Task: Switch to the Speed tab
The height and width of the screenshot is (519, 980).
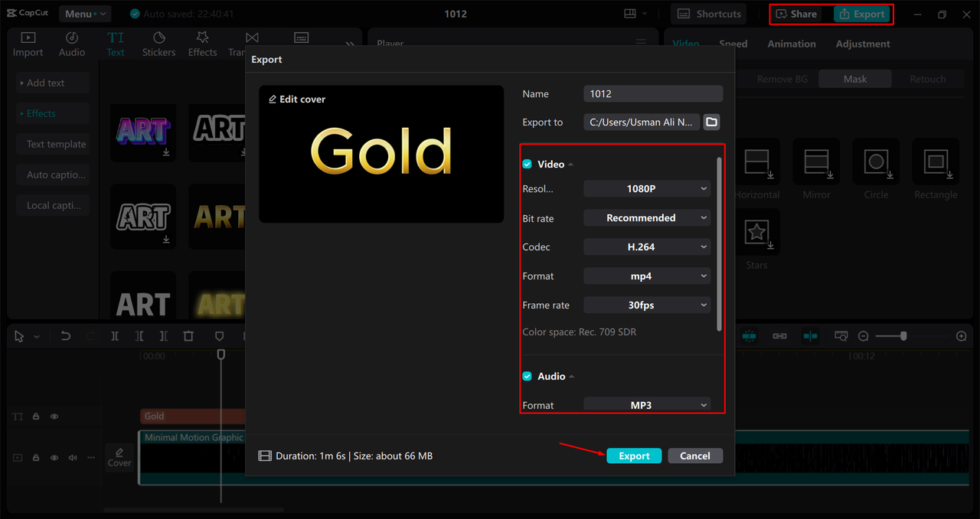Action: (x=733, y=44)
